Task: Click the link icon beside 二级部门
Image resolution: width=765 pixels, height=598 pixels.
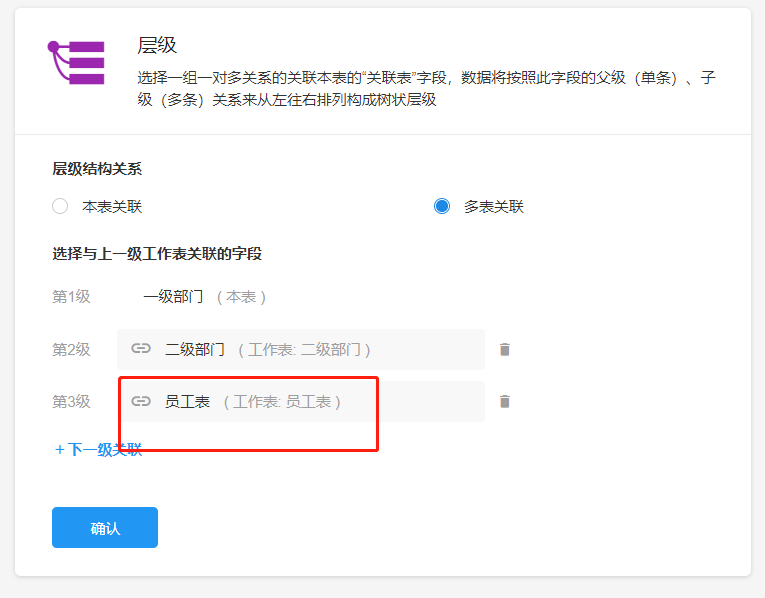Action: [x=141, y=349]
